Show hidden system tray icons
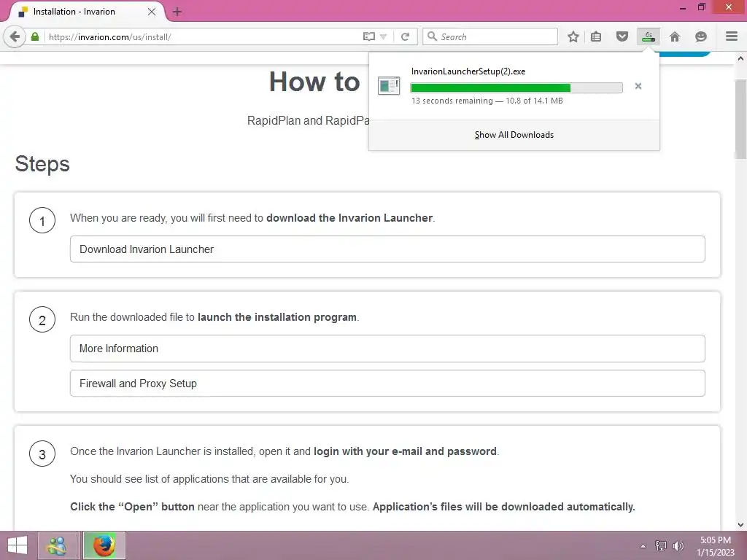747x560 pixels. 643,545
